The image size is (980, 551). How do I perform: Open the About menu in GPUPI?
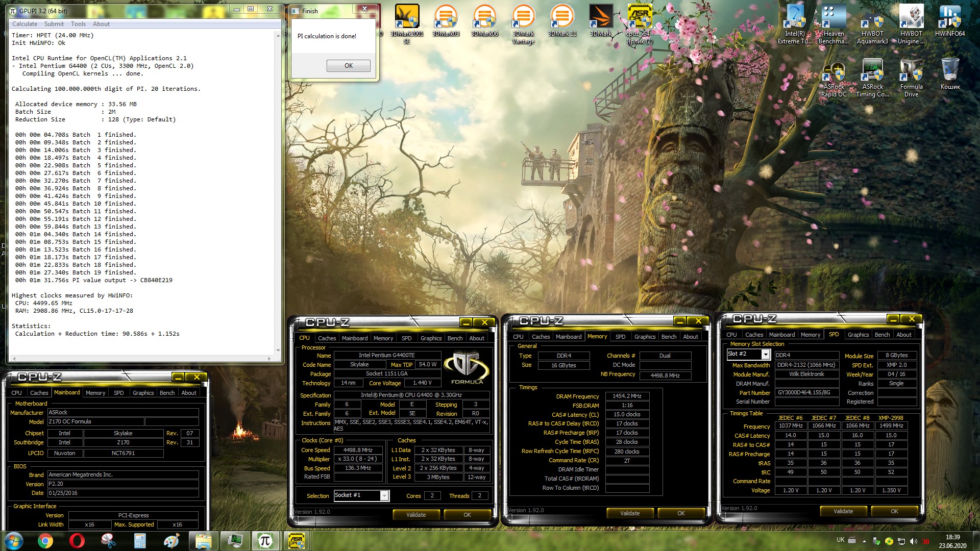click(x=101, y=24)
